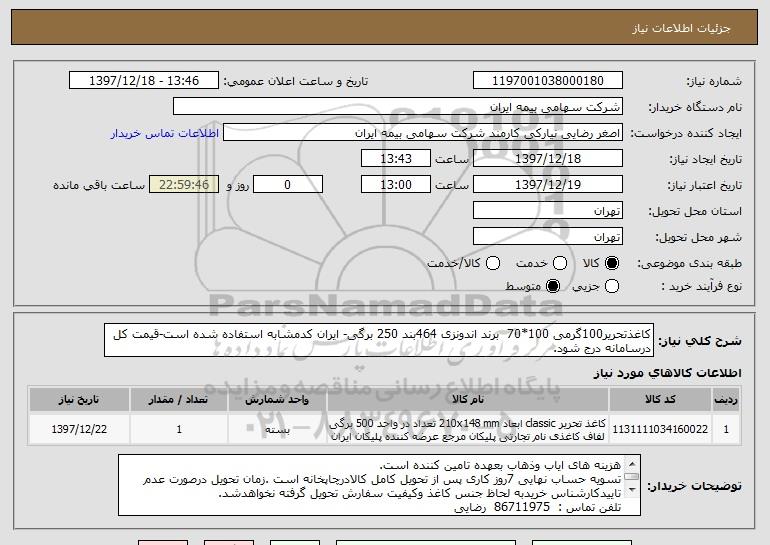Click the تعداد / مقدار column header

coord(179,400)
